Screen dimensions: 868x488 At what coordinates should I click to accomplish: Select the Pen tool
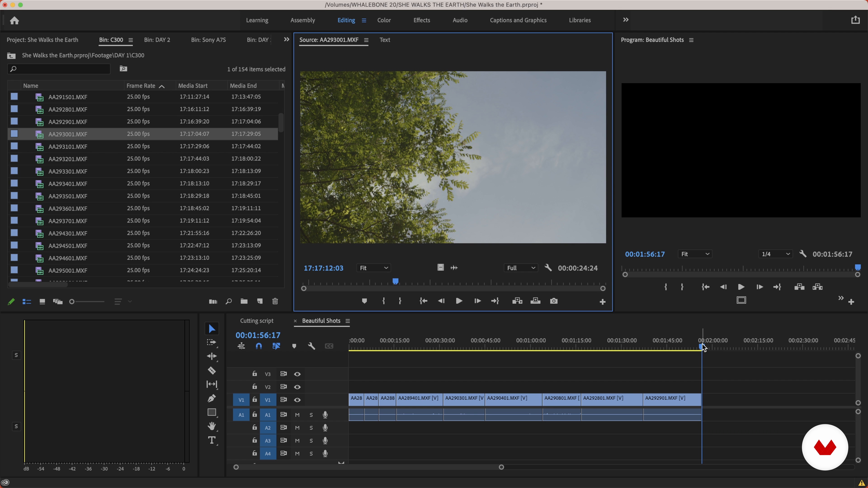(x=212, y=398)
